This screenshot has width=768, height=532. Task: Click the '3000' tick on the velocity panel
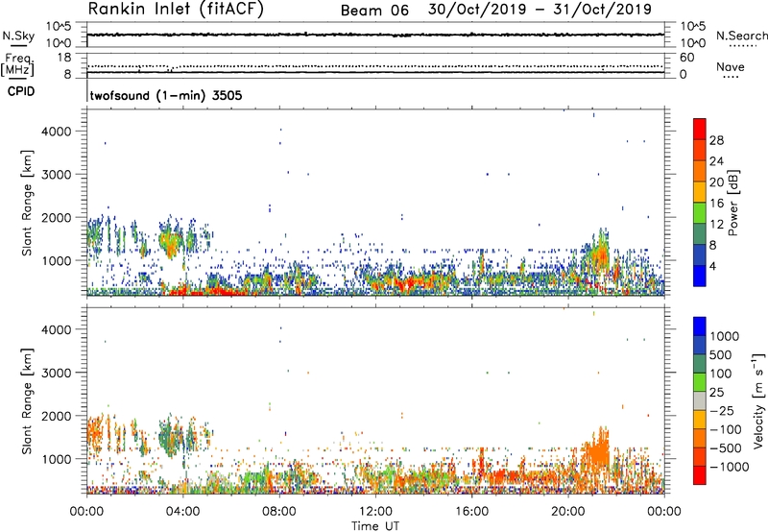56,373
